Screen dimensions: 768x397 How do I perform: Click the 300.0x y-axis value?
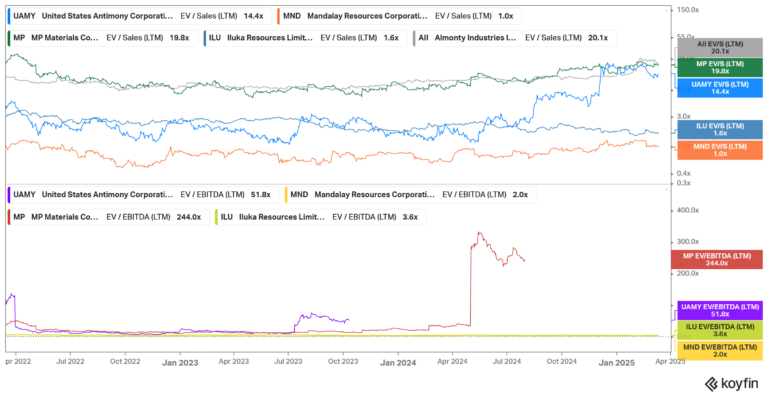(x=687, y=241)
